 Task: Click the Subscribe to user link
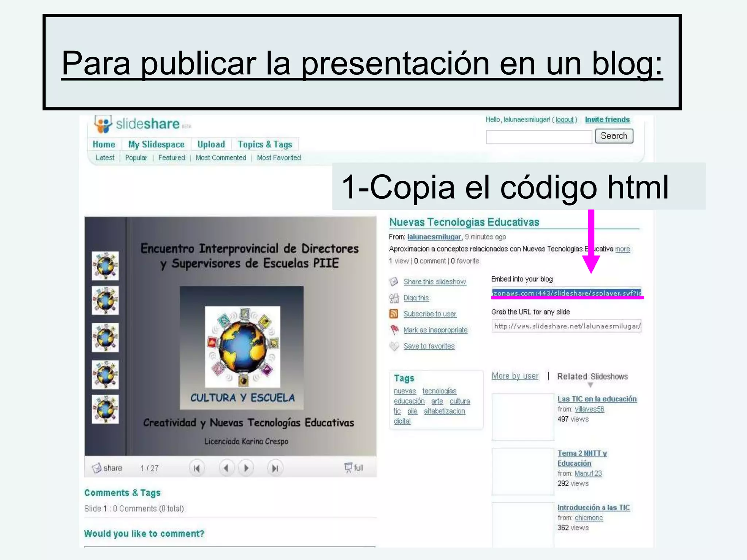[430, 314]
